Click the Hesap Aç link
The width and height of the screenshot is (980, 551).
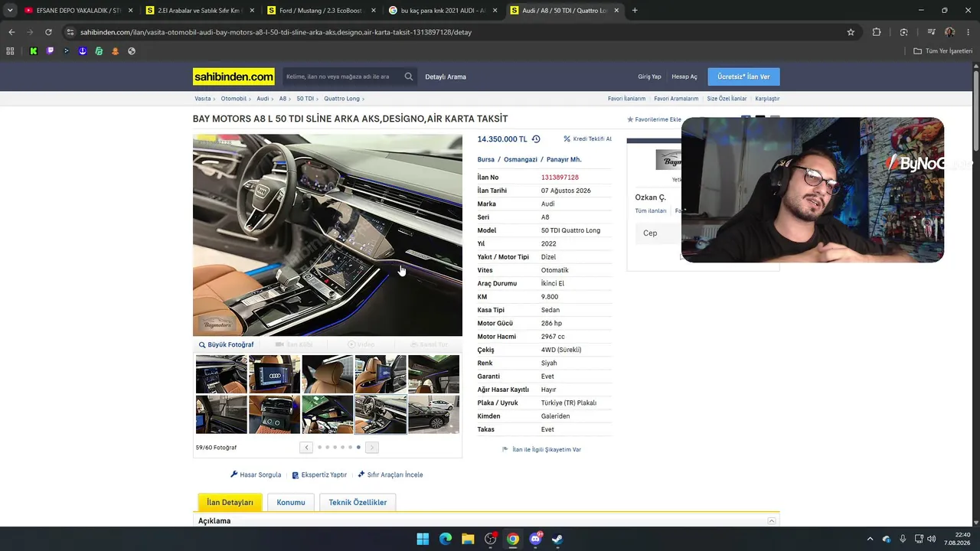coord(684,77)
